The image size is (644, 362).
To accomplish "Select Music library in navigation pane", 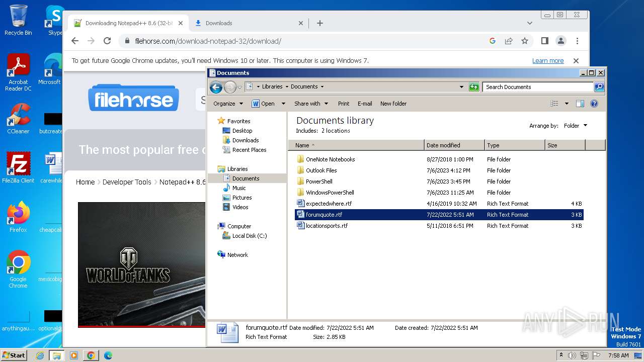I will [239, 188].
